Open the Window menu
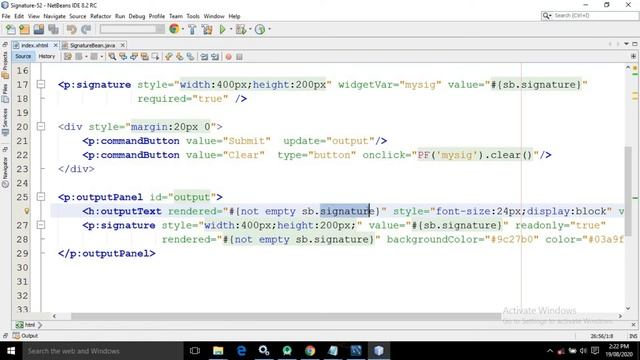 214,16
